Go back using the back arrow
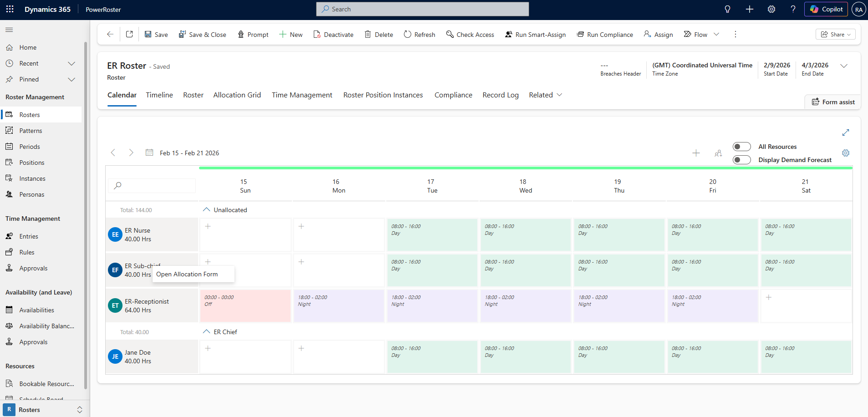This screenshot has height=417, width=868. tap(110, 34)
